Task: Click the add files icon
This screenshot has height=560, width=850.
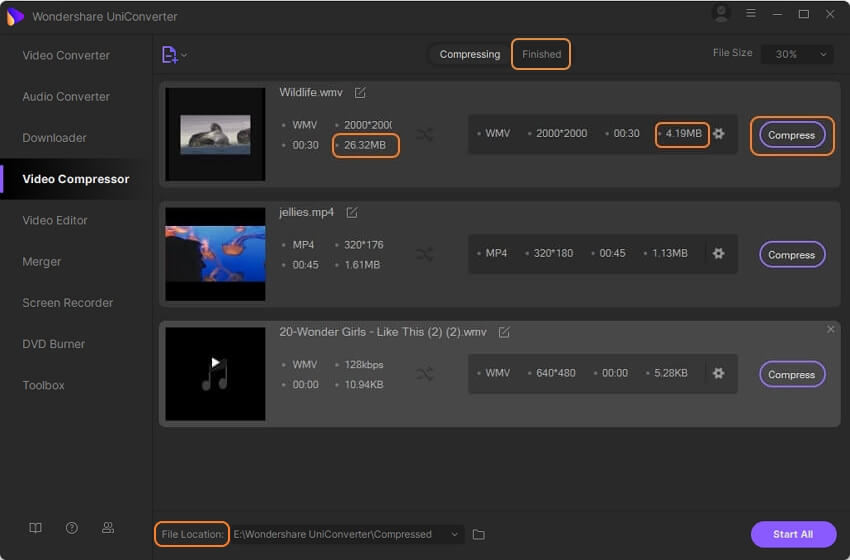Action: point(169,55)
